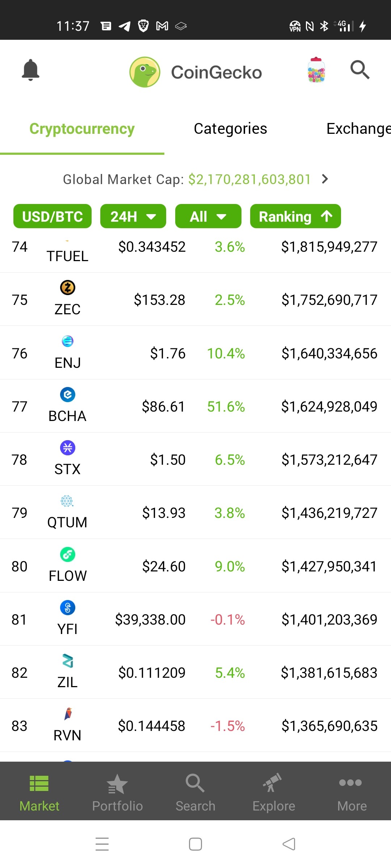Viewport: 391px width, 868px height.
Task: Expand Global Market Cap chevron
Action: (x=325, y=179)
